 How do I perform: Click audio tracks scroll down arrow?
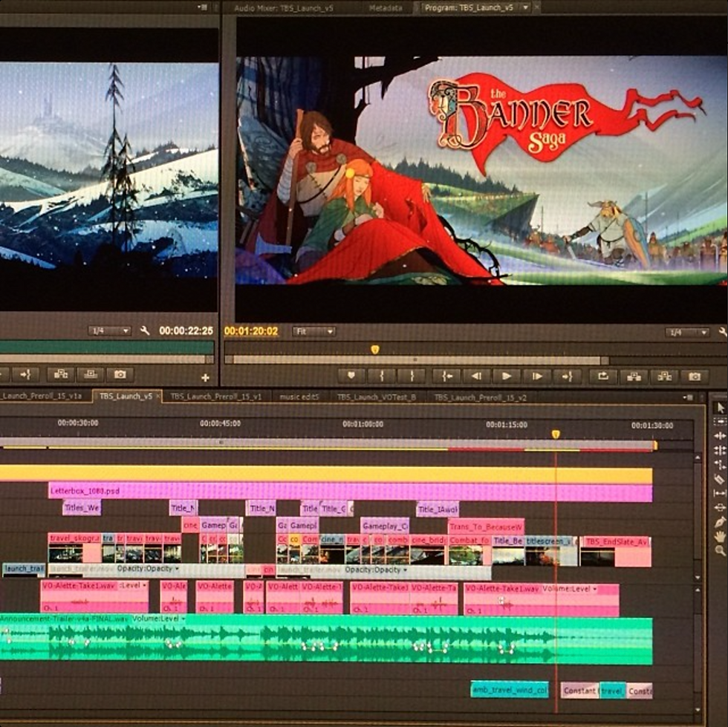point(698,710)
